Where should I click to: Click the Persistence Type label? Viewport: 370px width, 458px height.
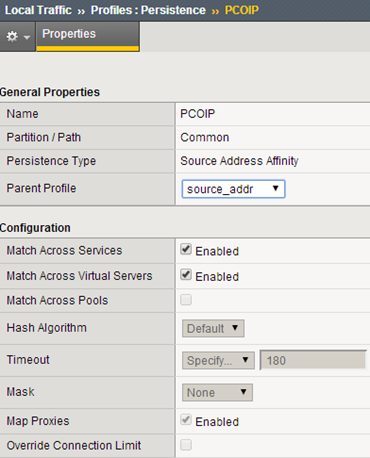[51, 161]
